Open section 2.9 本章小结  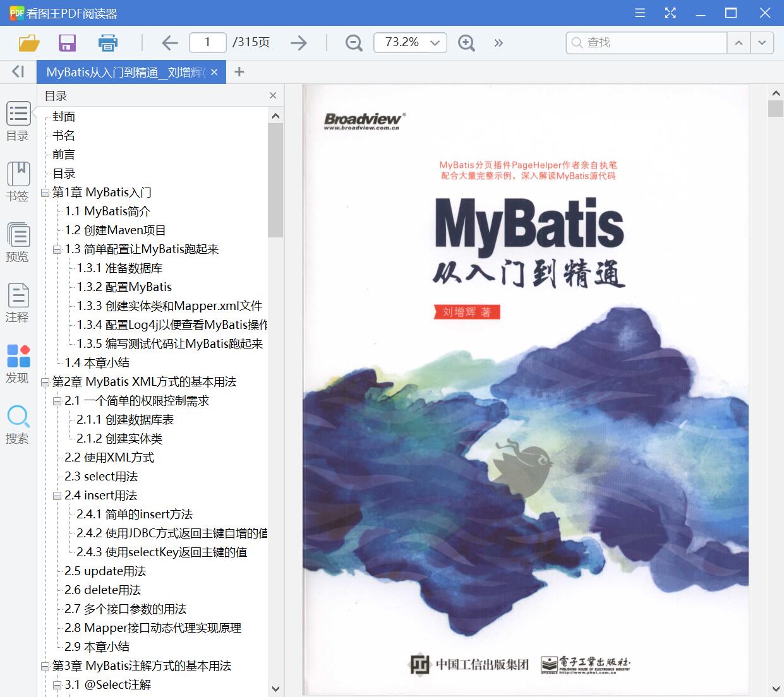click(97, 647)
